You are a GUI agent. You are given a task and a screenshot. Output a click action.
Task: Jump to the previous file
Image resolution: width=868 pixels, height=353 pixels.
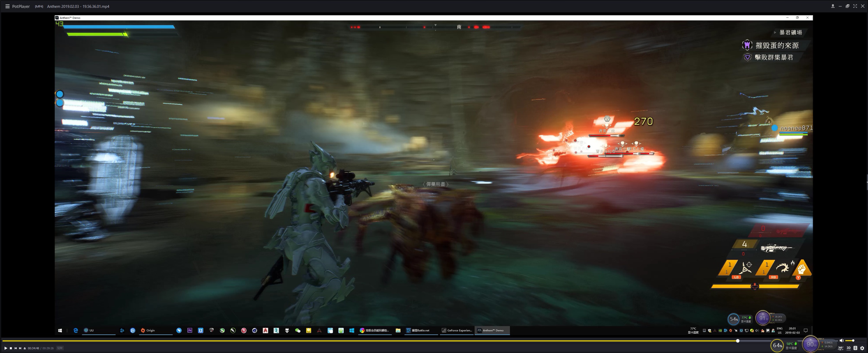click(x=16, y=348)
